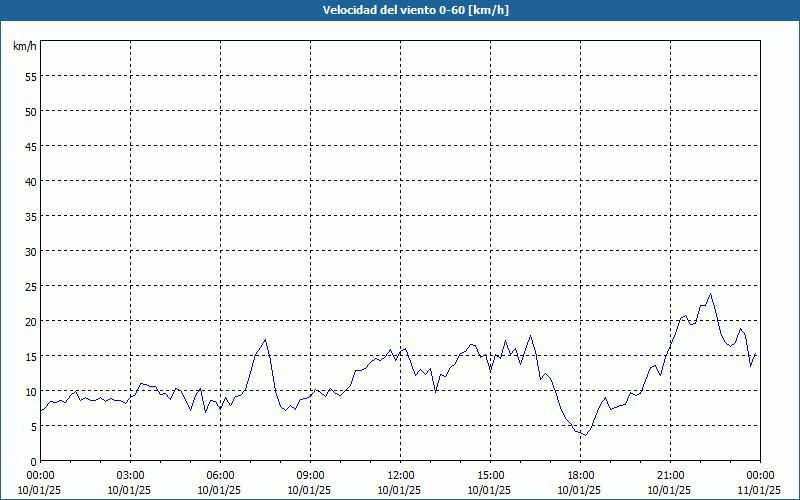Click the '21:00' time axis label
This screenshot has width=800, height=500.
[670, 476]
